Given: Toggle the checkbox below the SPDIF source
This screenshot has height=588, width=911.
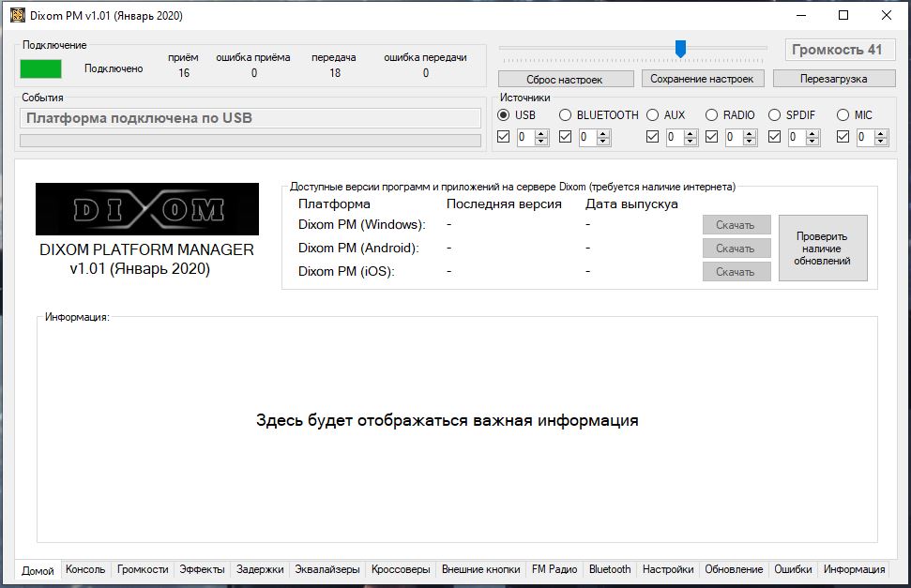Looking at the screenshot, I should tap(775, 137).
